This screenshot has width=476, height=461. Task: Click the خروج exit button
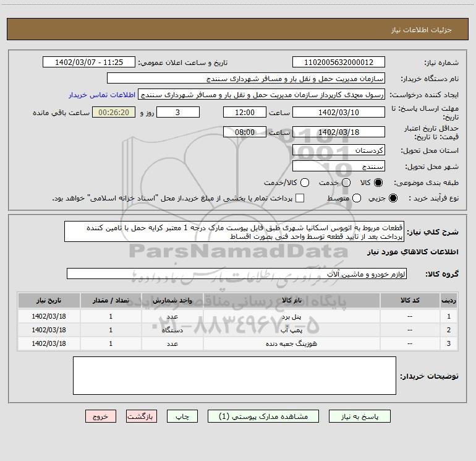click(x=101, y=417)
